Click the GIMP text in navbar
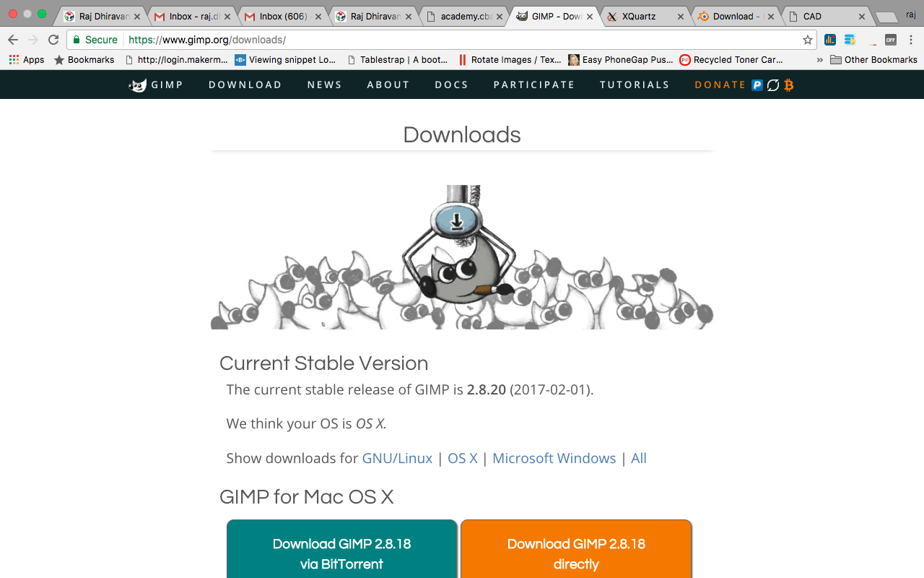The width and height of the screenshot is (924, 578). coord(167,85)
